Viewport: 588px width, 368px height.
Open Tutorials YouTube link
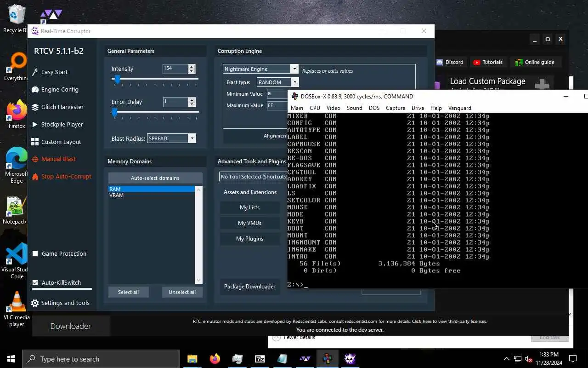coord(488,62)
